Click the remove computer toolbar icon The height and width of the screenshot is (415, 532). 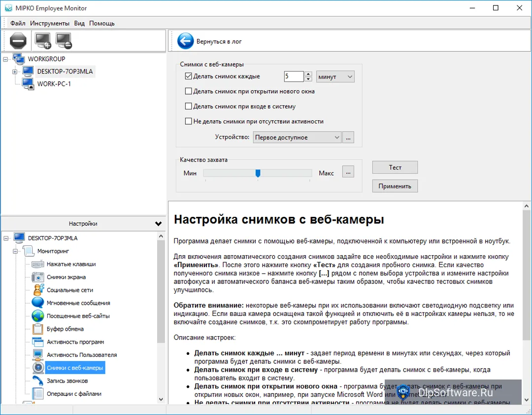coord(64,41)
